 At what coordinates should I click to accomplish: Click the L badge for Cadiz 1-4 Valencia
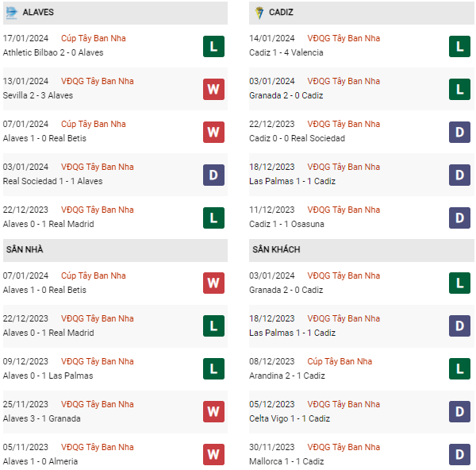pos(459,46)
